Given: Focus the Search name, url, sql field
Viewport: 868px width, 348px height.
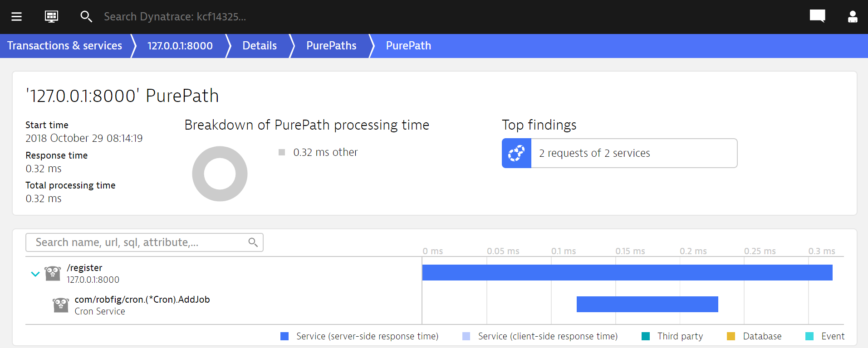Looking at the screenshot, I should [144, 242].
